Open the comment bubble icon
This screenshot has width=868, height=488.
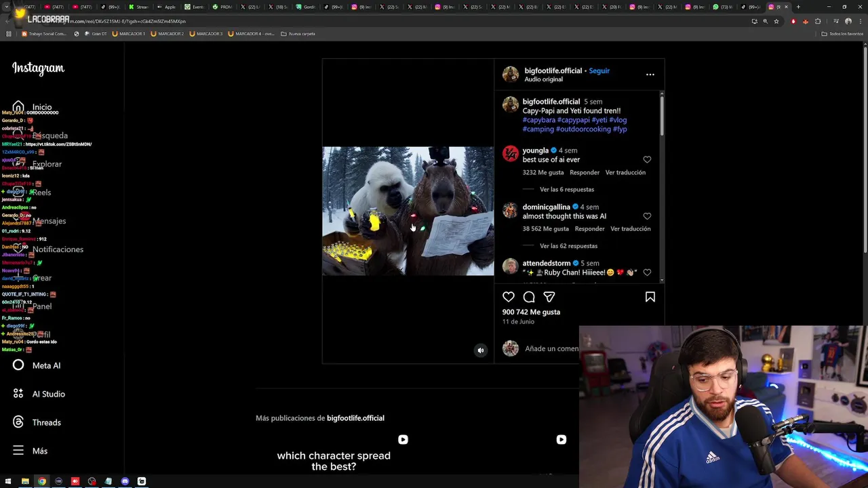click(x=529, y=297)
